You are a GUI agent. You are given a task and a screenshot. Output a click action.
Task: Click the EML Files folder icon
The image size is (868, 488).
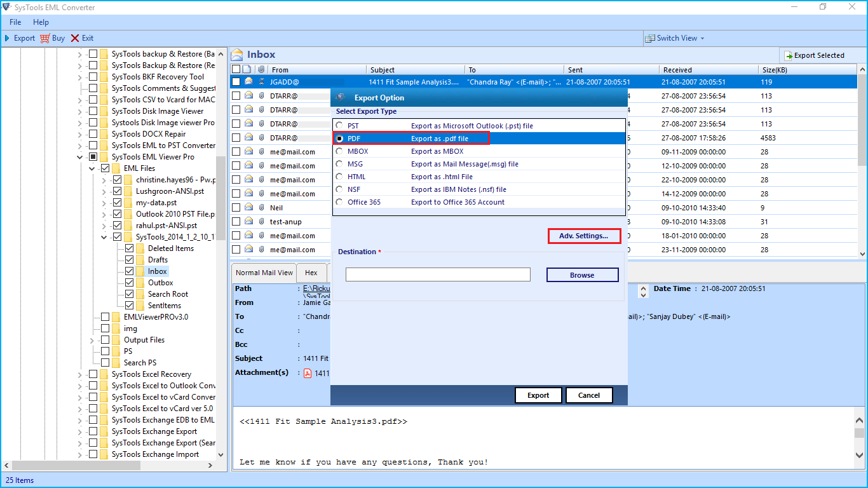pyautogui.click(x=116, y=168)
